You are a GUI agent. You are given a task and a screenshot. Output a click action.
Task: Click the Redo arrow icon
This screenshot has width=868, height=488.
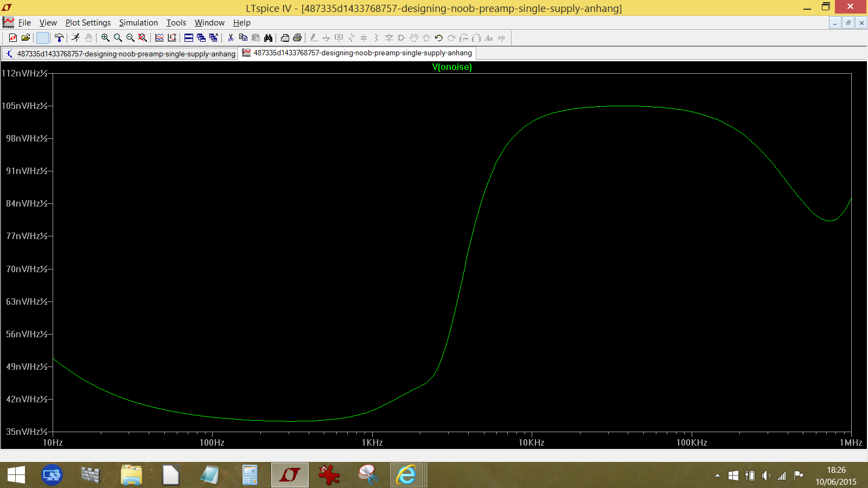[x=451, y=38]
